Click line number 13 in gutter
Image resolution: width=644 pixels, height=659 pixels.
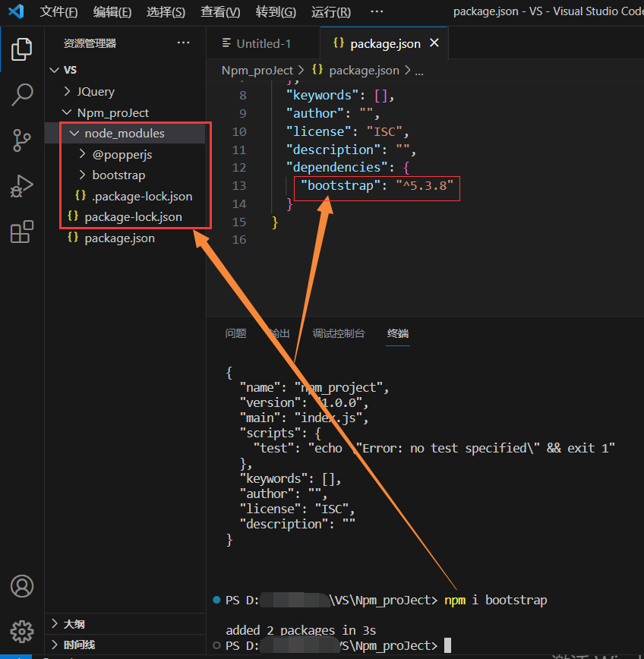click(238, 185)
